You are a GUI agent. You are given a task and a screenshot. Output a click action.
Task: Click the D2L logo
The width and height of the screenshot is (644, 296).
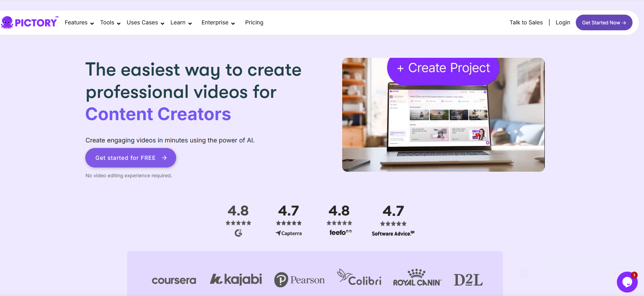pos(468,280)
